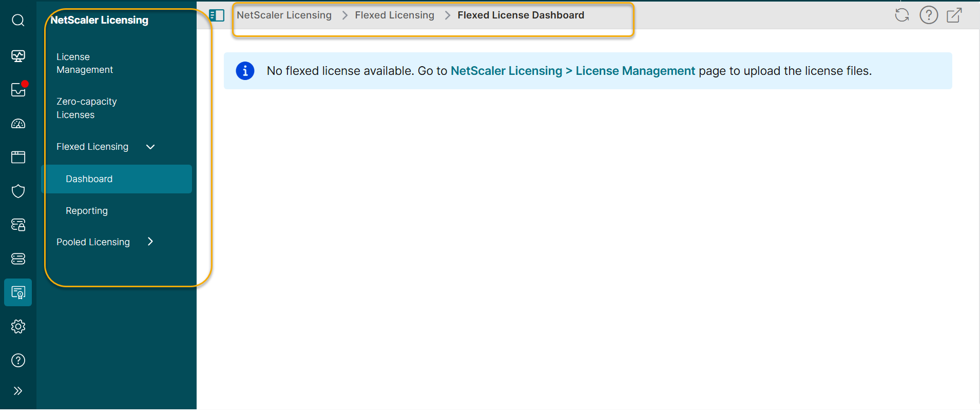Open the gateway server lock icon
This screenshot has height=417, width=980.
[x=18, y=225]
